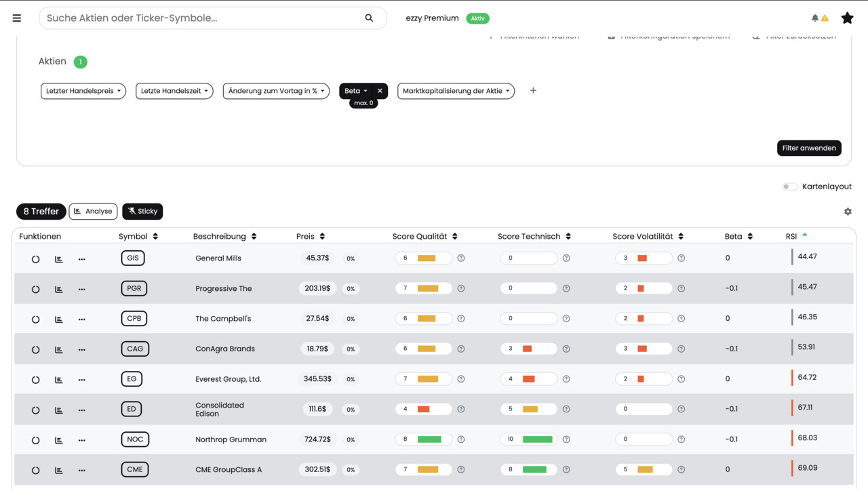Open three-dots menu for Northrop Grumman
The width and height of the screenshot is (868, 489).
pos(82,440)
